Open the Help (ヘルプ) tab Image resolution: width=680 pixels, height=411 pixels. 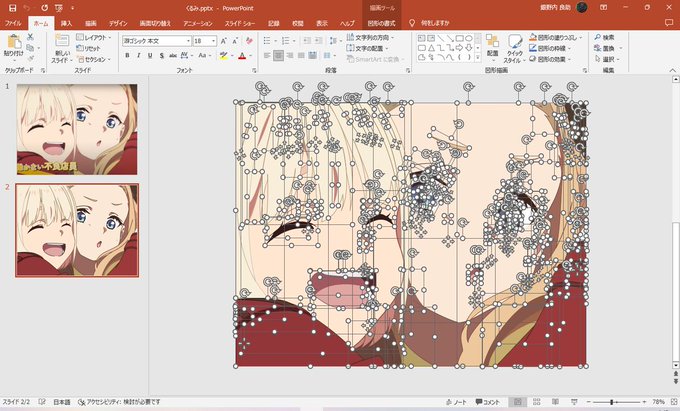pyautogui.click(x=347, y=23)
